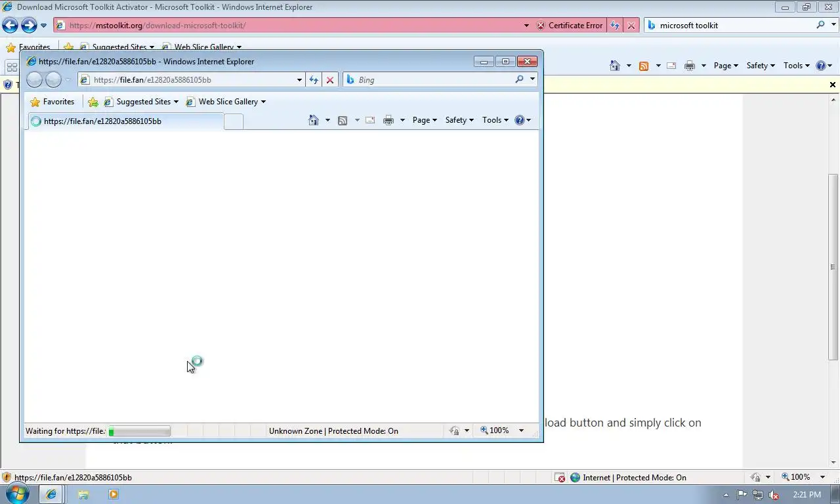840x504 pixels.
Task: Open Tools menu in main window
Action: pyautogui.click(x=797, y=66)
